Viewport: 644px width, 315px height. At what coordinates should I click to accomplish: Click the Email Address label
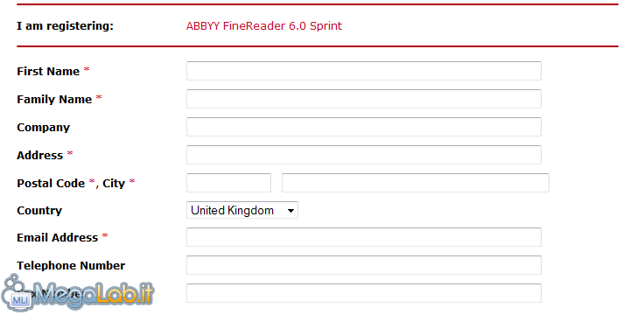(x=58, y=238)
